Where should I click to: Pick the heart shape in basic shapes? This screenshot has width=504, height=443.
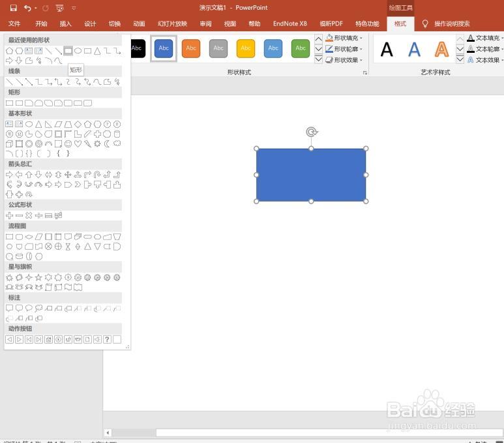coord(78,144)
